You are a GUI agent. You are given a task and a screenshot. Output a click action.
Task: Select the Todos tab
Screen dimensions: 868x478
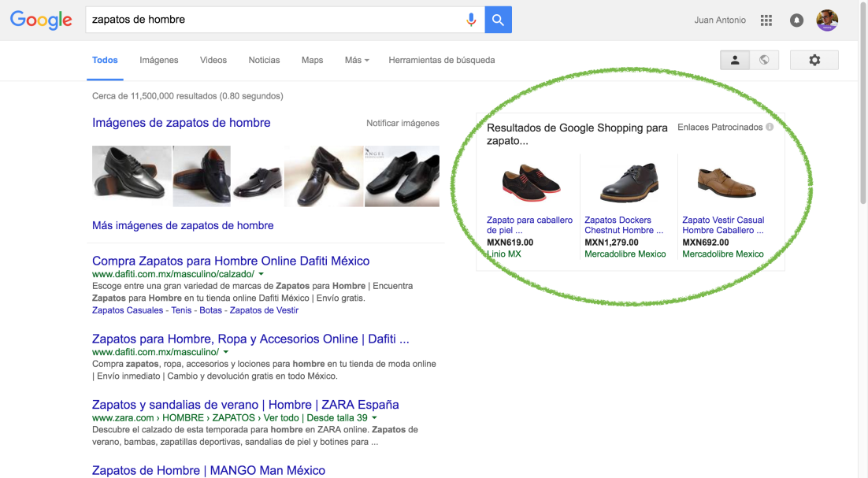pos(105,61)
